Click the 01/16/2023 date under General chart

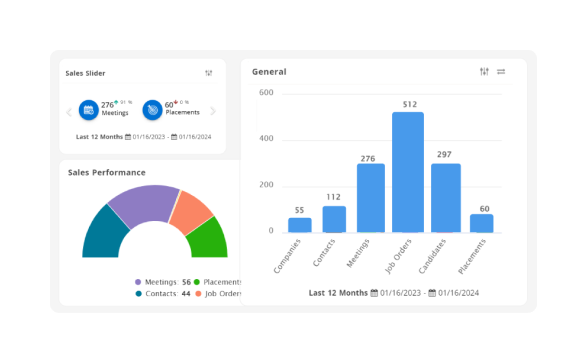click(401, 293)
